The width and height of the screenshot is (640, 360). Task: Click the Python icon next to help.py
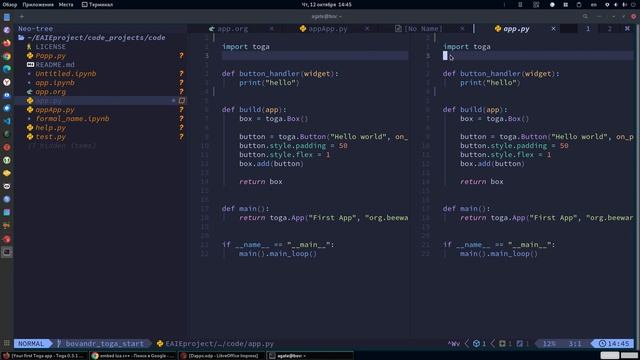(x=30, y=127)
